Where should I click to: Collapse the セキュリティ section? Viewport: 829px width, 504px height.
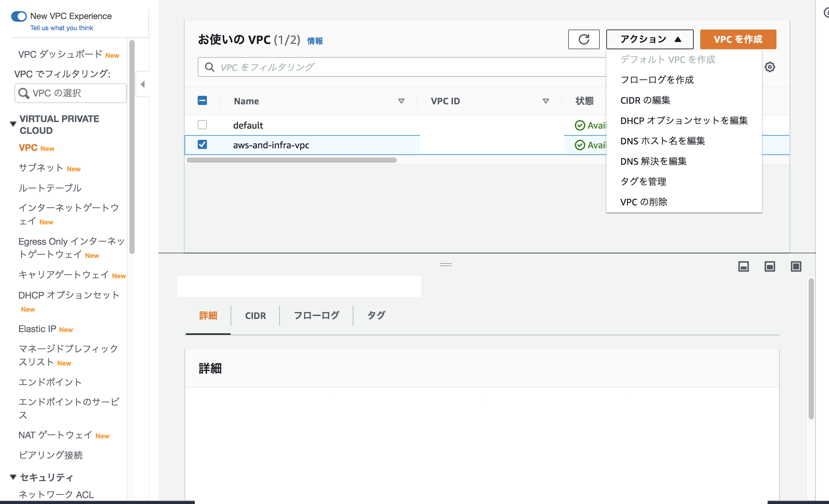12,476
